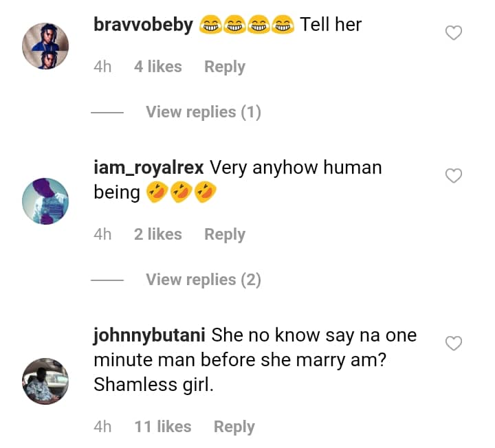This screenshot has height=448, width=495.
Task: Visit the iam_royalrex username link
Action: tap(148, 168)
